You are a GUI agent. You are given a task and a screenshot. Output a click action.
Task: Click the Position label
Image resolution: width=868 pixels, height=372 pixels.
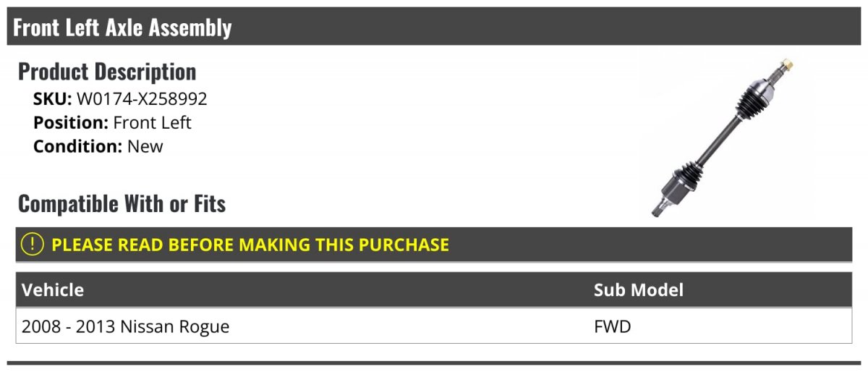(71, 122)
